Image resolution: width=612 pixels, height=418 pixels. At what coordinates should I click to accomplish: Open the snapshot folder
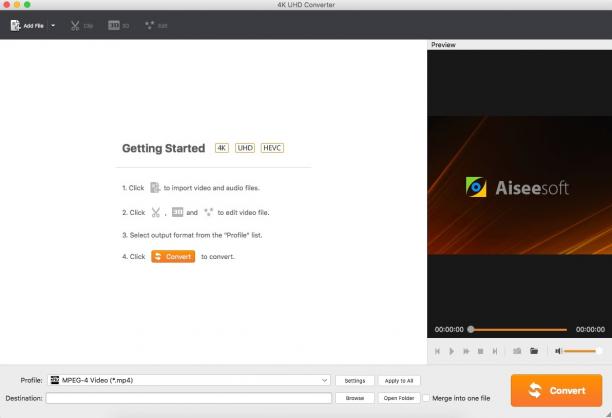point(534,351)
